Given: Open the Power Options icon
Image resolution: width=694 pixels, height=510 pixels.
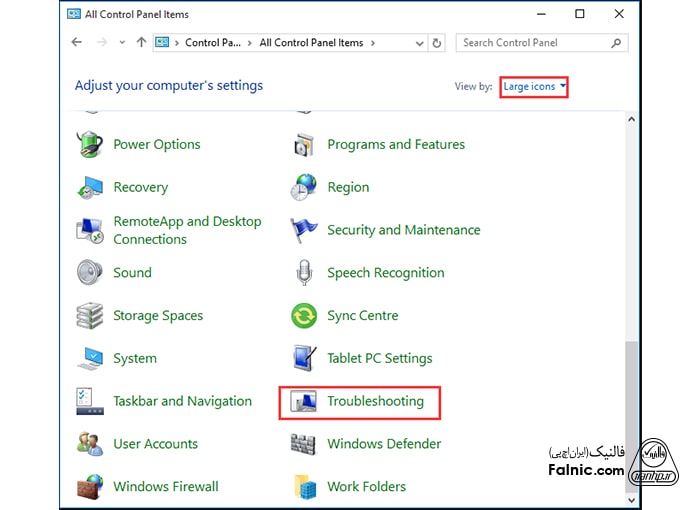Looking at the screenshot, I should click(x=90, y=144).
